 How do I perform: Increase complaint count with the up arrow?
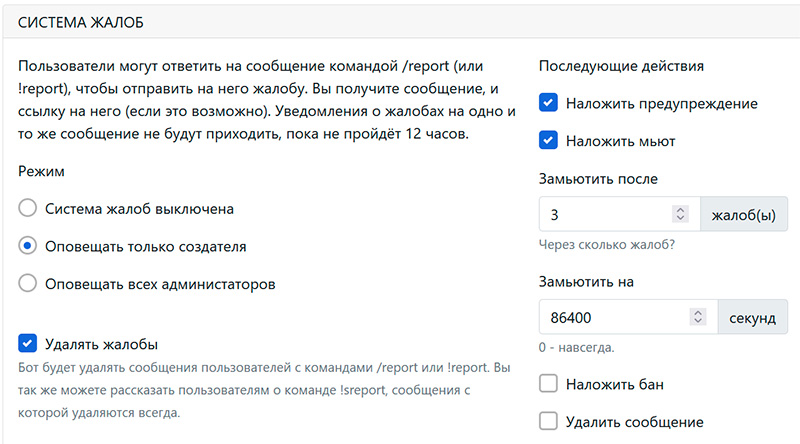680,210
